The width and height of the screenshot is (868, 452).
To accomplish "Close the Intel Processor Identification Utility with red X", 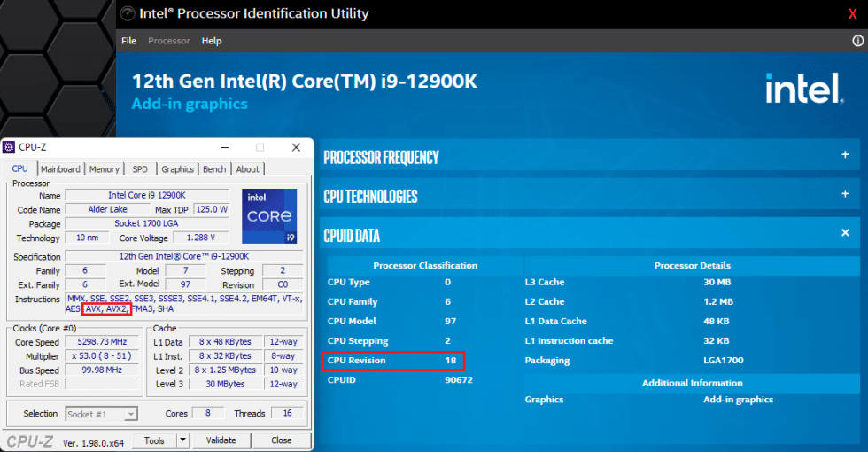I will point(852,14).
